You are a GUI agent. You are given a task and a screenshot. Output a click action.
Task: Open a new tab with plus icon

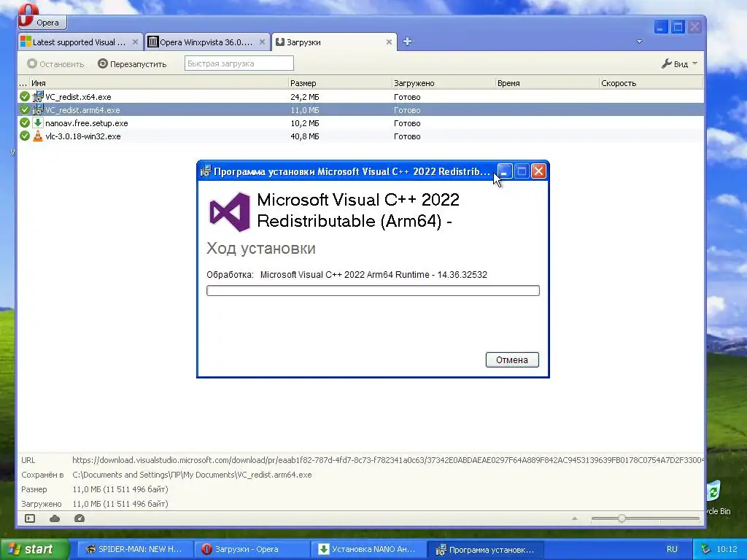[x=407, y=42]
